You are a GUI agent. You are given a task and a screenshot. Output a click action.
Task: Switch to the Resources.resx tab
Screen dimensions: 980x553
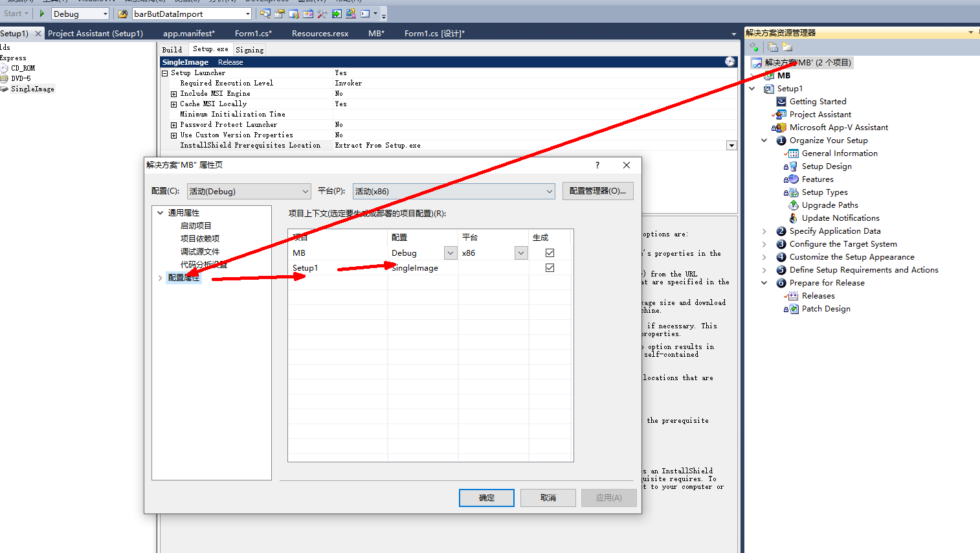pyautogui.click(x=320, y=34)
